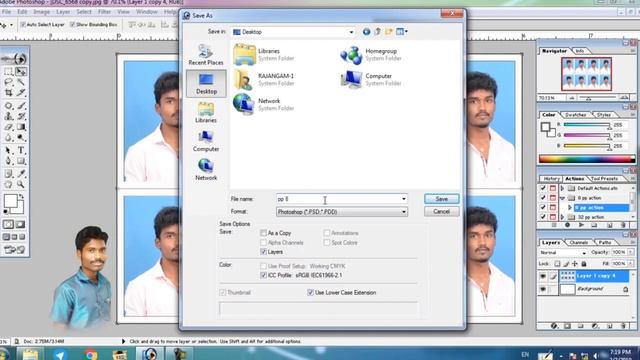The width and height of the screenshot is (640, 360).
Task: Select the Zoom tool
Action: (x=21, y=185)
